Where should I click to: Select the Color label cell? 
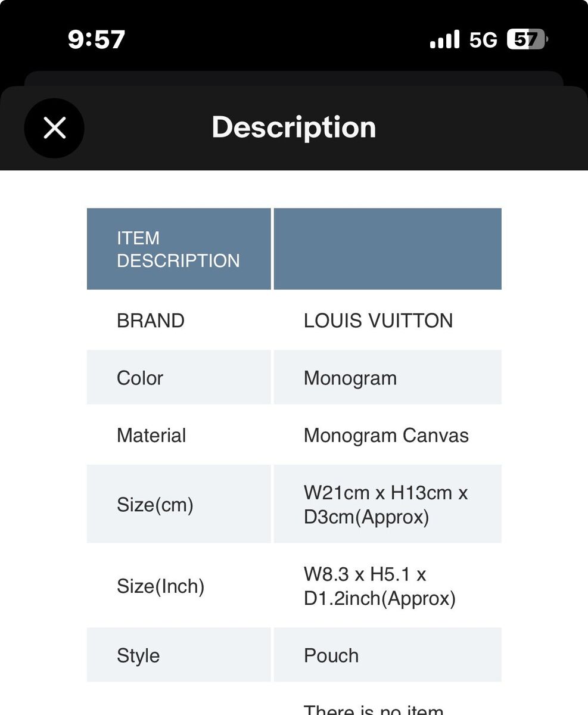coord(179,378)
